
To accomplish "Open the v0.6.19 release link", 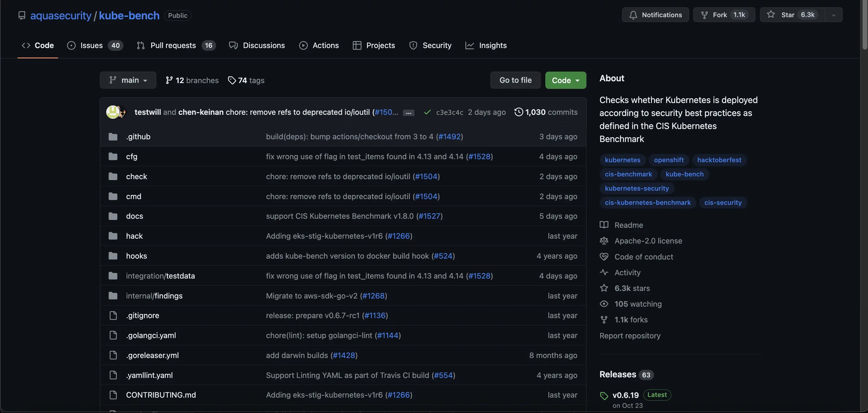I will (x=625, y=395).
